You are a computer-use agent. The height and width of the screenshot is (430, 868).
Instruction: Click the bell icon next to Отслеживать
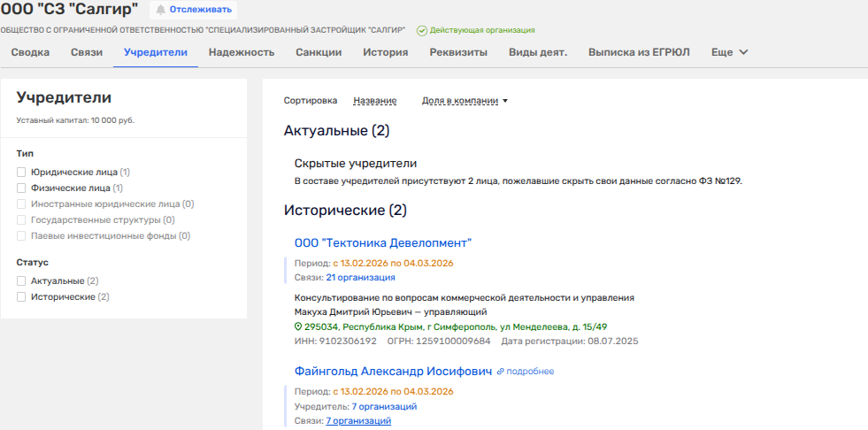coord(161,10)
